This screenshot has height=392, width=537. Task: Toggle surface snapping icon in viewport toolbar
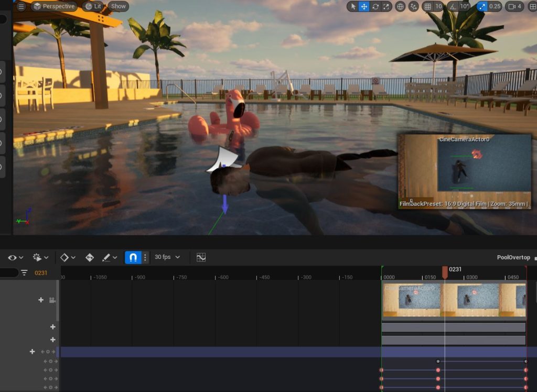point(414,6)
